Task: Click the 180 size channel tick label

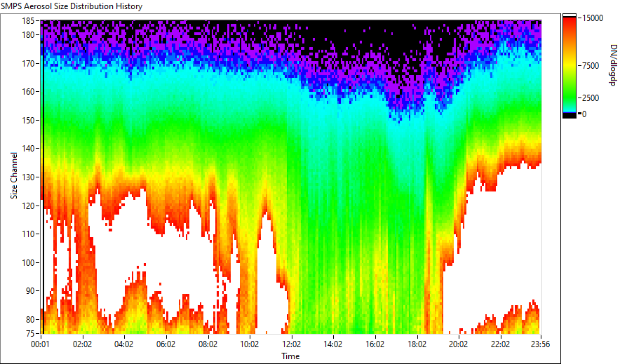Action: click(28, 35)
